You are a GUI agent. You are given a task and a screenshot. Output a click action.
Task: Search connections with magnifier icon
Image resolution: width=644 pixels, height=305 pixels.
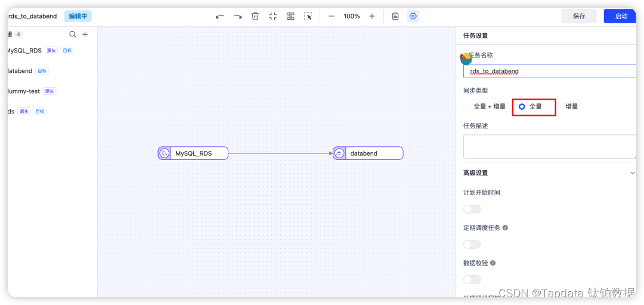coord(73,34)
